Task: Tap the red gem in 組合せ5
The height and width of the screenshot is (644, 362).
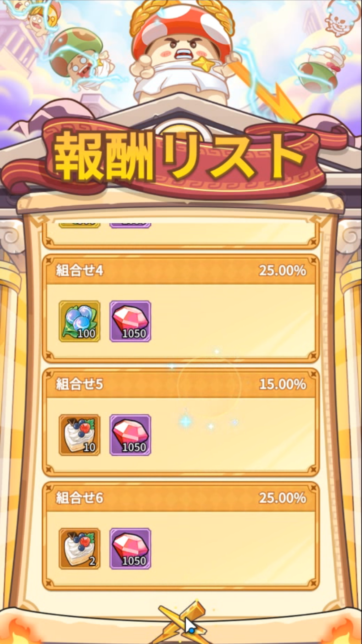Action: pyautogui.click(x=130, y=435)
